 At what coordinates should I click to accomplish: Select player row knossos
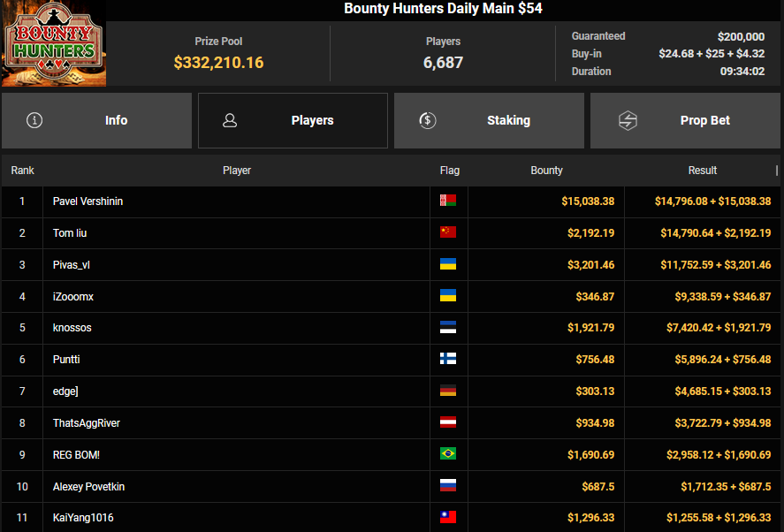[72, 328]
